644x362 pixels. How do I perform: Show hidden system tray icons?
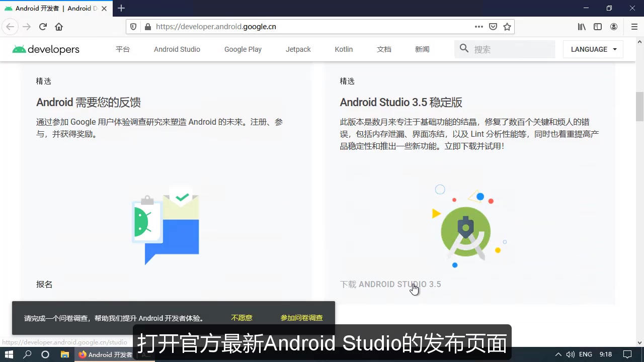(x=558, y=354)
